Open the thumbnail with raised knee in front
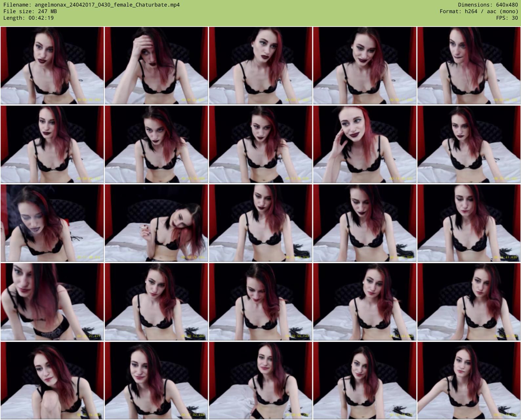 coord(52,381)
